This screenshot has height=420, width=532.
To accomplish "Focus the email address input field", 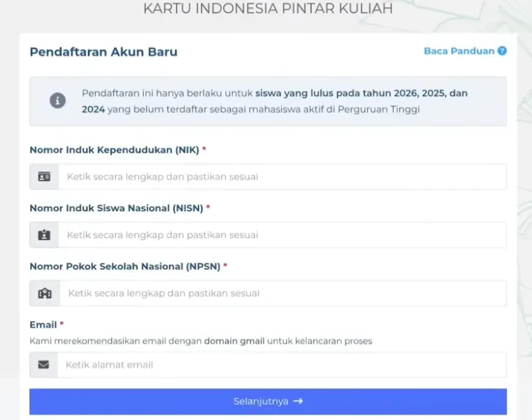I will point(281,365).
